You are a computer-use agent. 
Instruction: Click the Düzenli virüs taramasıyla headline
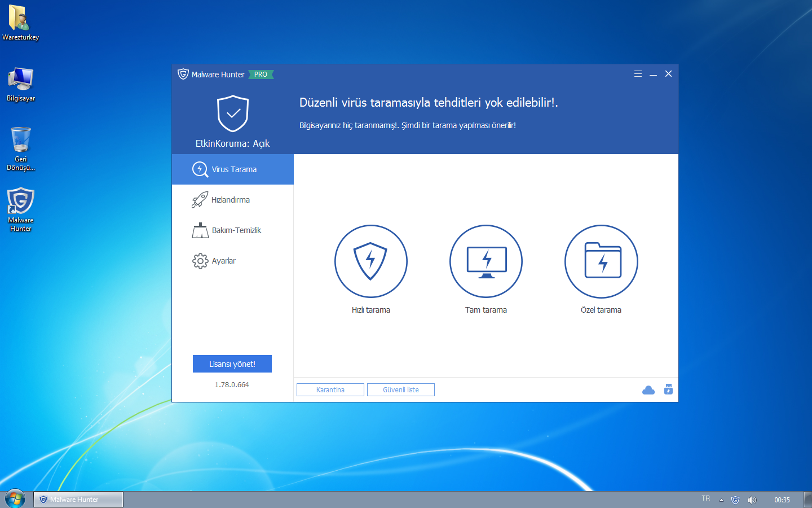point(429,103)
